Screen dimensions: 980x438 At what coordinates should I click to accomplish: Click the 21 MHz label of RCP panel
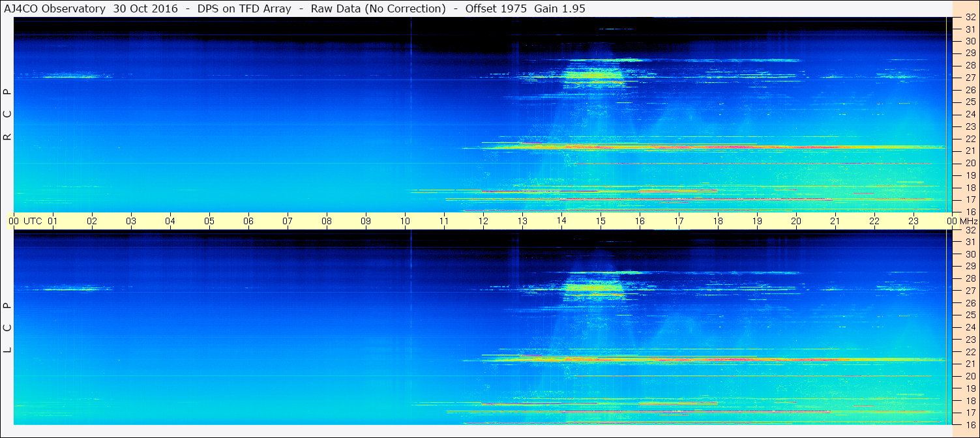click(970, 151)
